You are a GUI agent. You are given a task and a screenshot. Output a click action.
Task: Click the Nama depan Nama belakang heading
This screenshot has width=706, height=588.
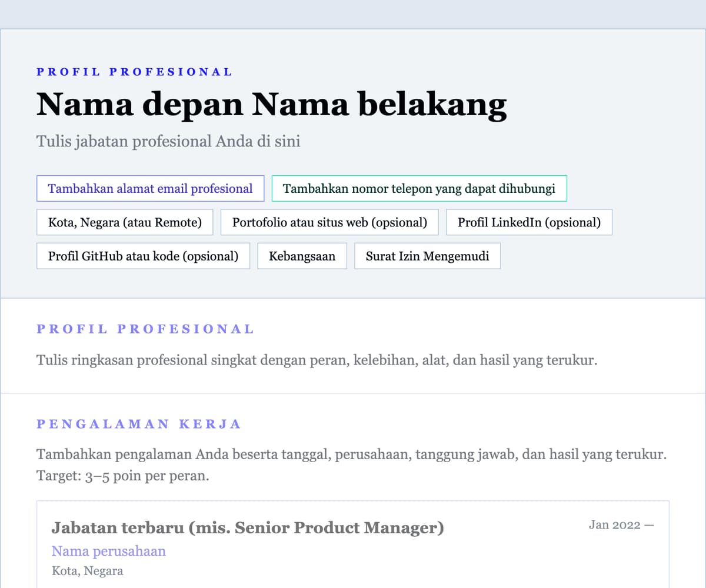click(x=271, y=105)
